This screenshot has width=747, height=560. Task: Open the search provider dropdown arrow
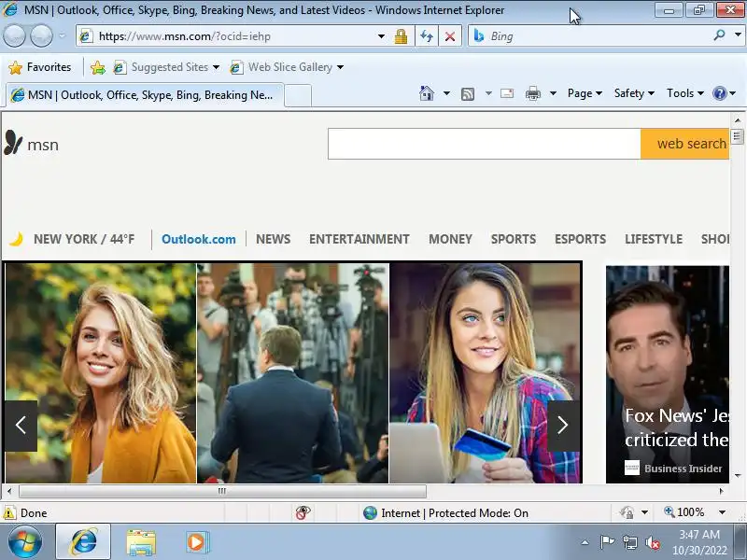coord(738,35)
